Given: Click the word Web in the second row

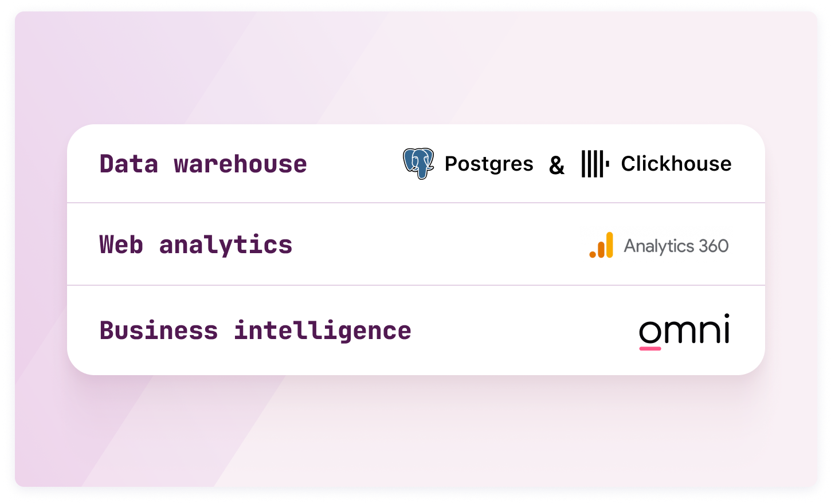Looking at the screenshot, I should point(121,245).
